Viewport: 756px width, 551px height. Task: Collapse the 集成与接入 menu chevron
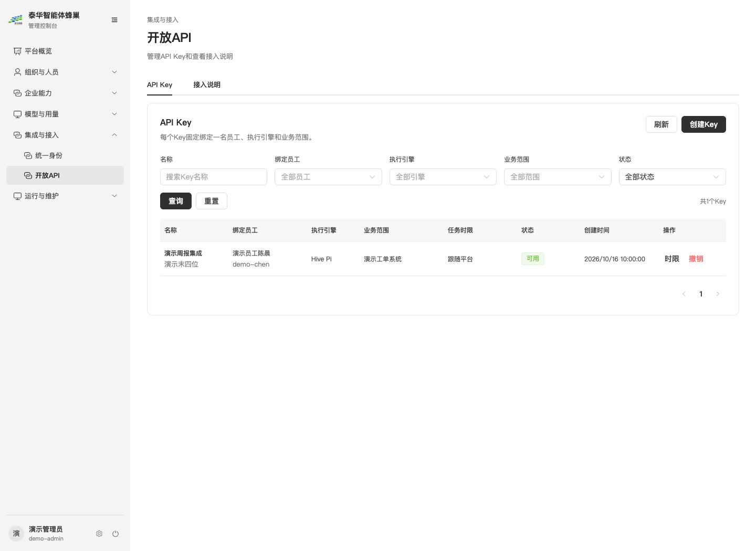coord(114,135)
